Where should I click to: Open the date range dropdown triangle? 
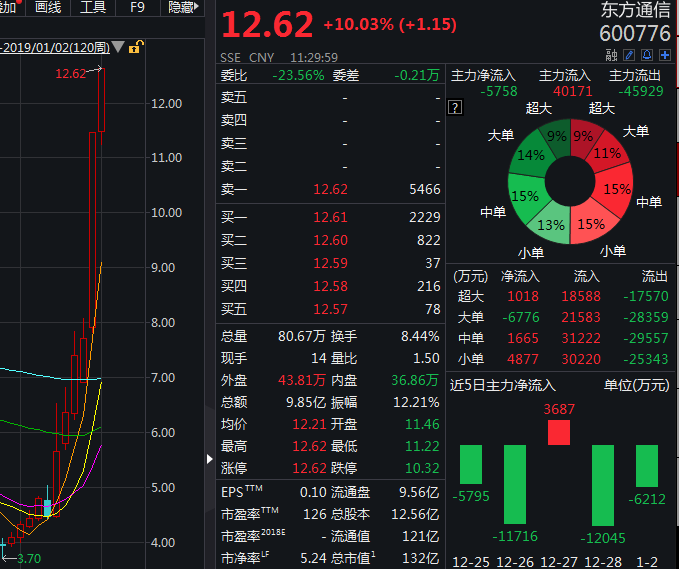click(119, 47)
